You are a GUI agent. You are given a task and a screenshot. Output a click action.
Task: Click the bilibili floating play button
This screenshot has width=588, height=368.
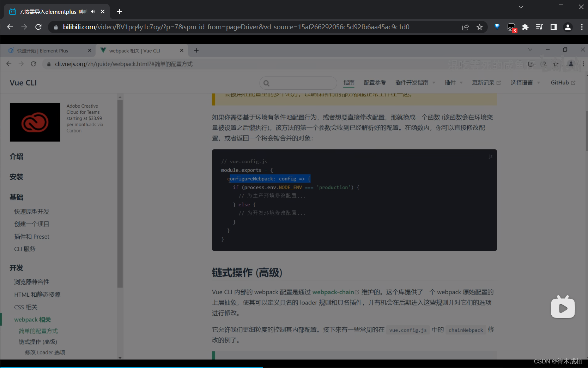[x=563, y=307]
